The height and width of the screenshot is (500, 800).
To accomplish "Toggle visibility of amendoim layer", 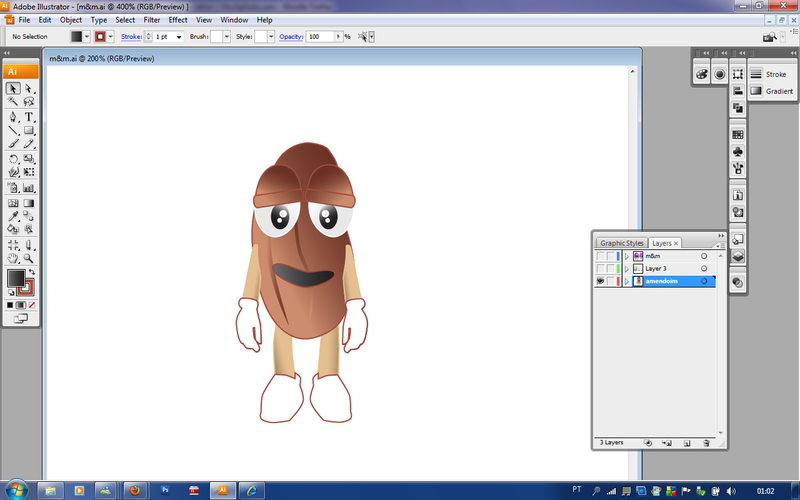I will (601, 281).
